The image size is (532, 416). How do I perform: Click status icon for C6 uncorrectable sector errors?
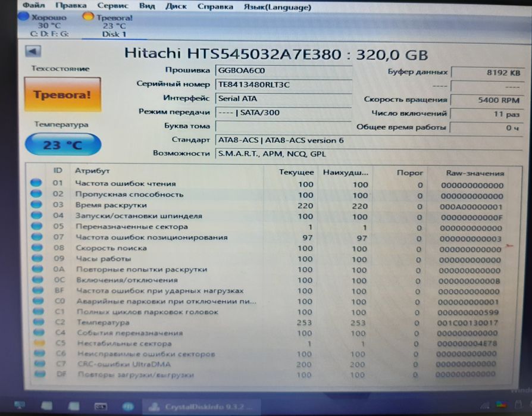[40, 354]
